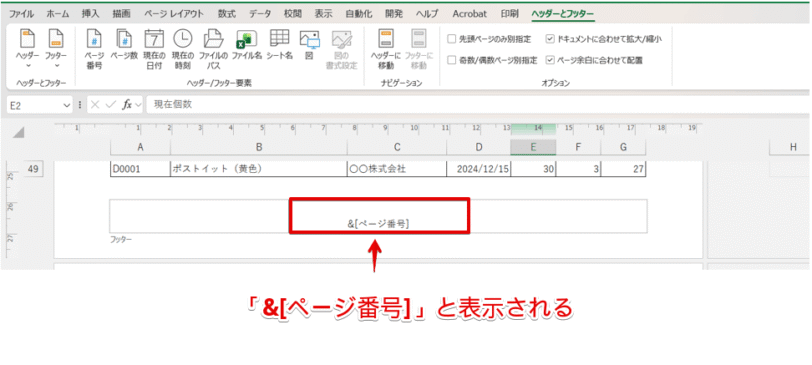Insert シート名 element
Image resolution: width=812 pixels, height=365 pixels.
click(x=280, y=46)
